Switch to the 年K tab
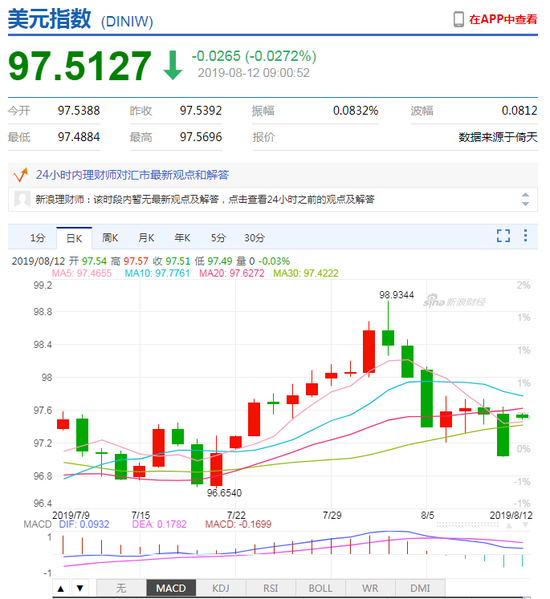550x599 pixels. (x=182, y=238)
